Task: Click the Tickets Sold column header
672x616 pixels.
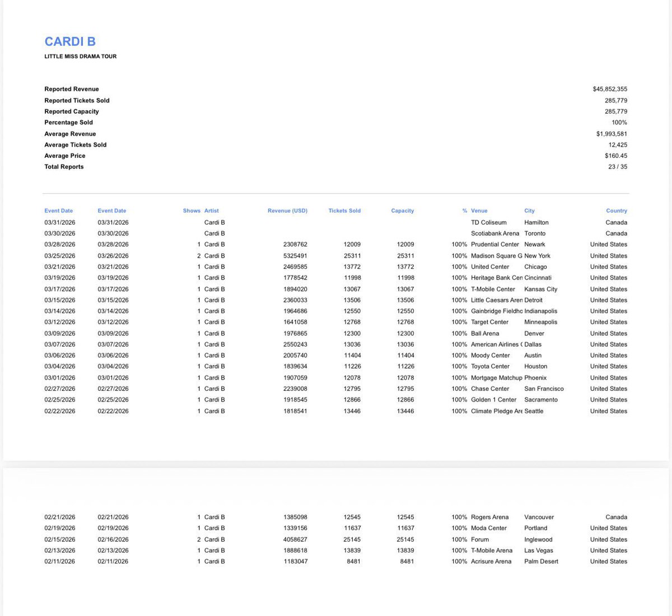Action: 344,211
